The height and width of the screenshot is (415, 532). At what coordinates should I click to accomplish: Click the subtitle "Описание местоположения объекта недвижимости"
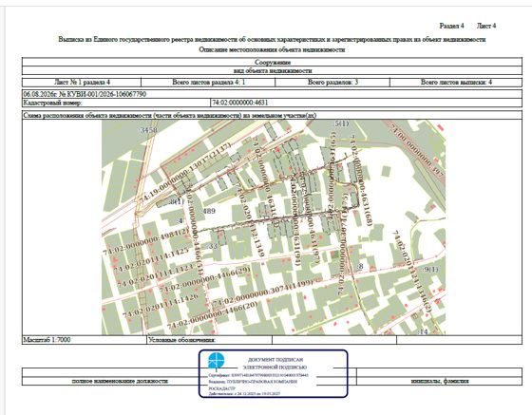(272, 49)
